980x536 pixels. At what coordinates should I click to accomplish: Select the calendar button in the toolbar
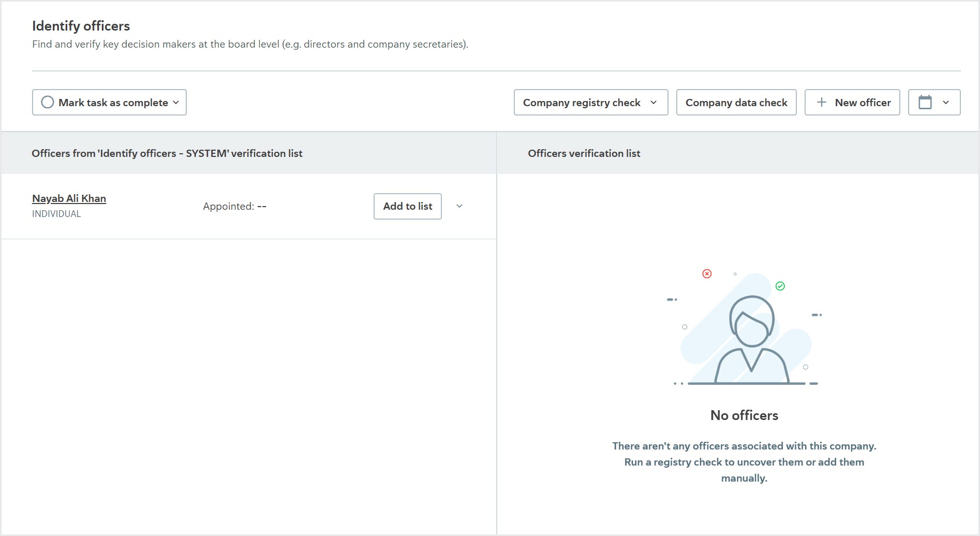click(933, 102)
